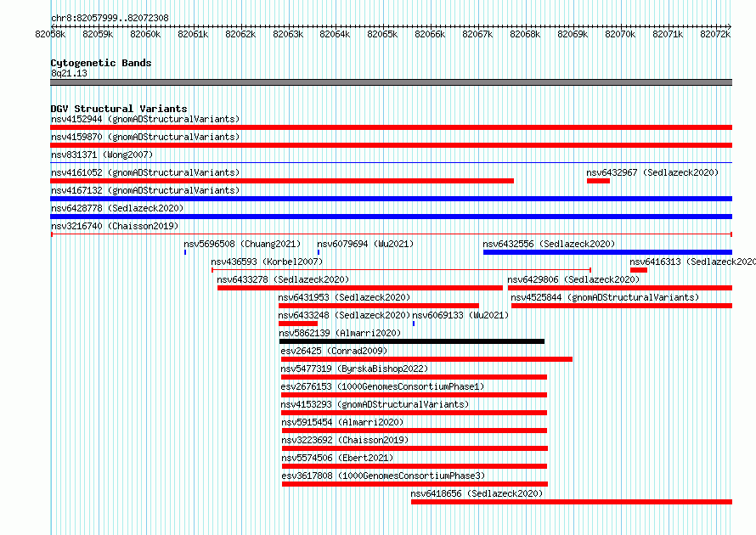Click the 82058k ruler tick label
The image size is (756, 535).
coord(50,34)
